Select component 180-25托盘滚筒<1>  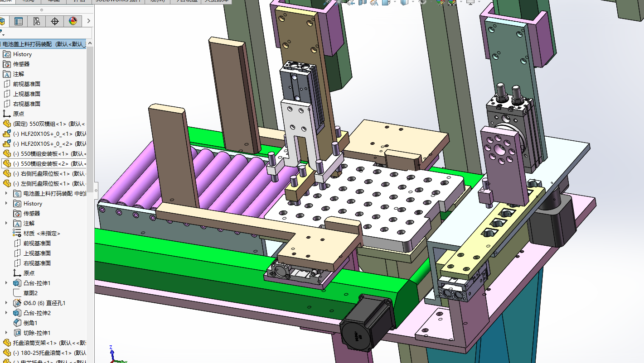[x=44, y=353]
